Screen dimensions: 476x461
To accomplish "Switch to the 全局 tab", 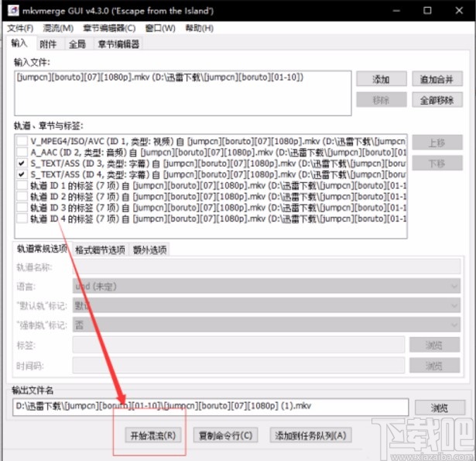I will pos(77,44).
